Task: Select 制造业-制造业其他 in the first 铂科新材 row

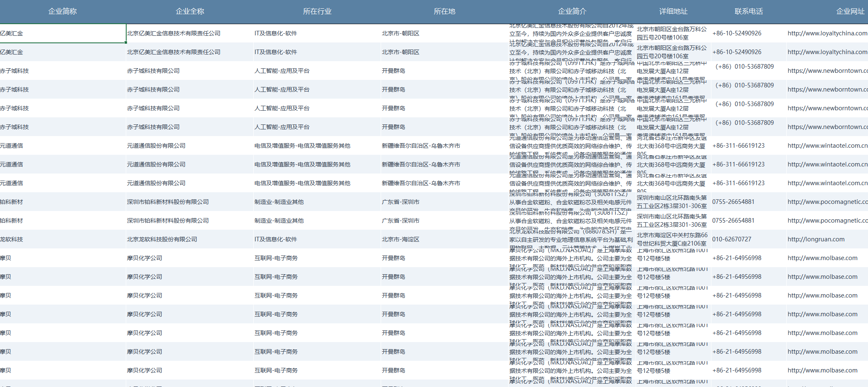Action: point(317,202)
